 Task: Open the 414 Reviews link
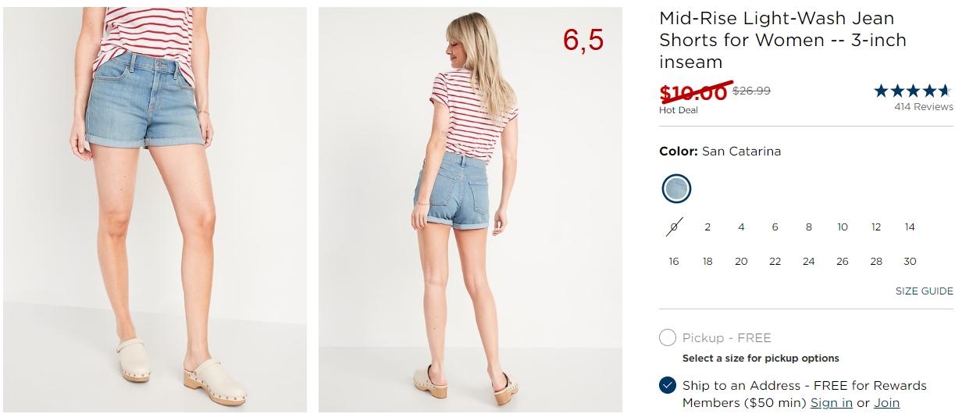(924, 107)
